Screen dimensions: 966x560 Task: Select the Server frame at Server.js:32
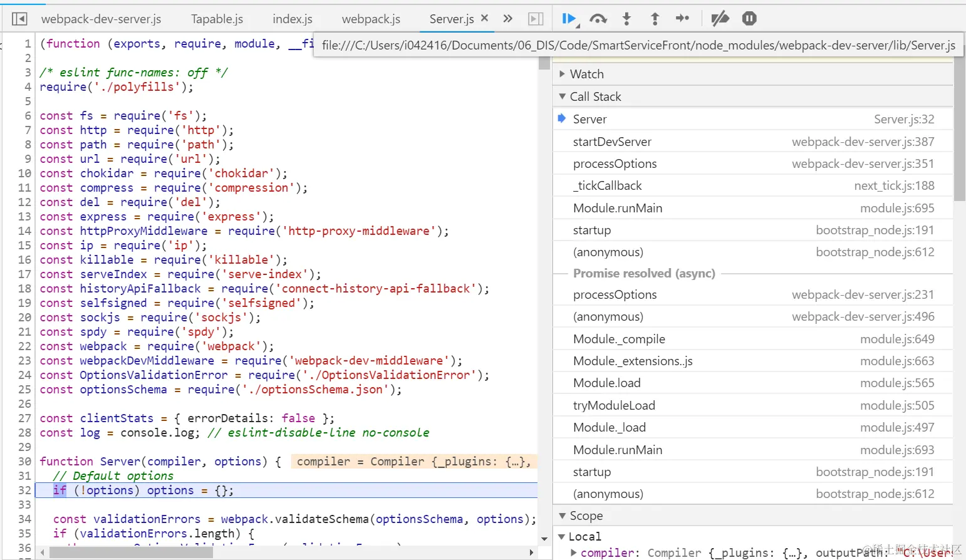click(x=753, y=119)
